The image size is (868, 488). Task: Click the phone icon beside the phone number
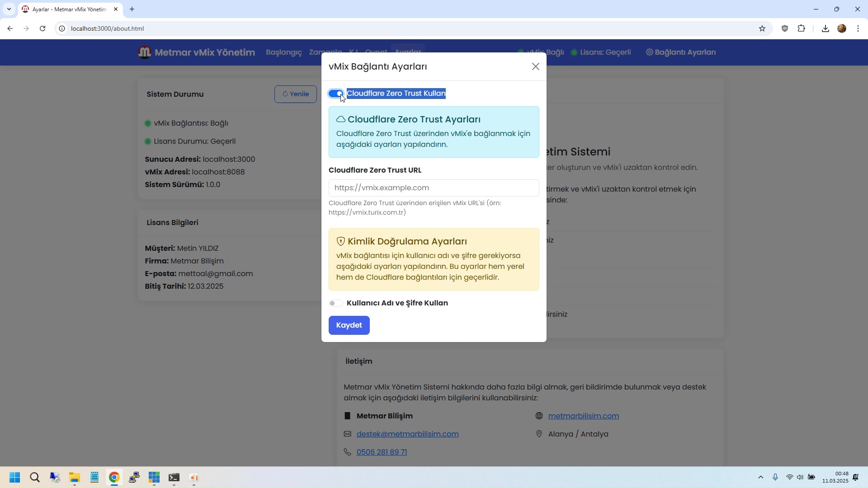click(x=347, y=452)
